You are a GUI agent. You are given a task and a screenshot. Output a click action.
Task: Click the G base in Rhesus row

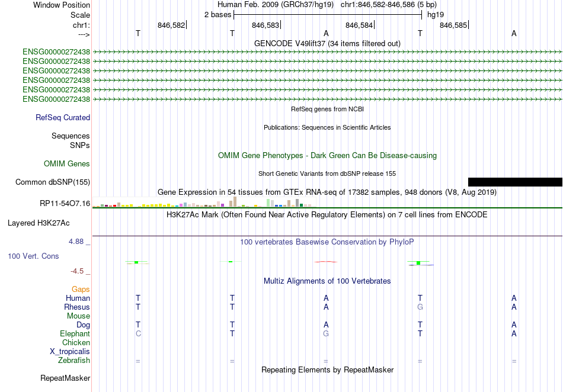coord(420,307)
